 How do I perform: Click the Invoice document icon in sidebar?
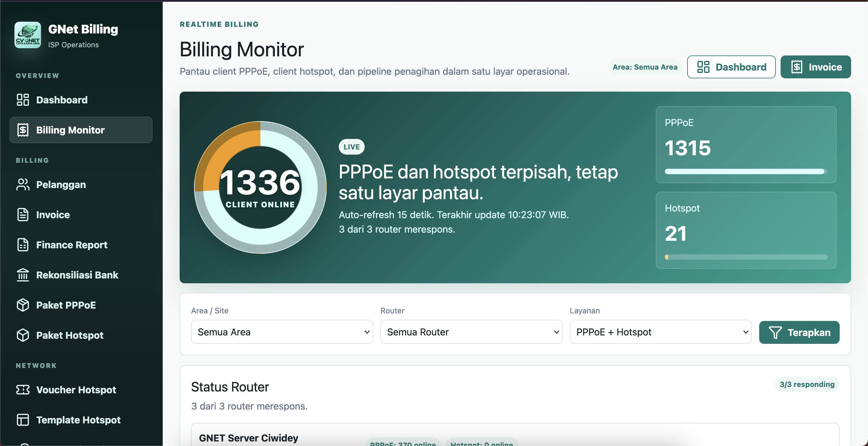23,215
